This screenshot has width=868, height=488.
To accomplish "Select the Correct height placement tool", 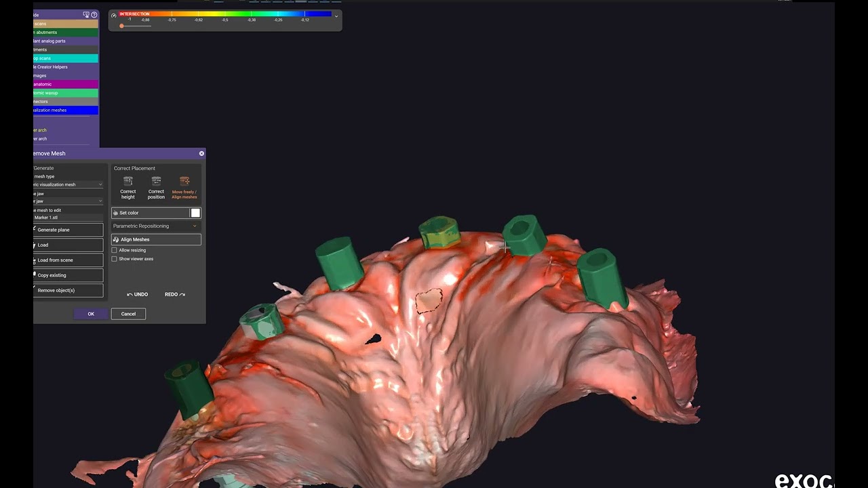I will (128, 188).
